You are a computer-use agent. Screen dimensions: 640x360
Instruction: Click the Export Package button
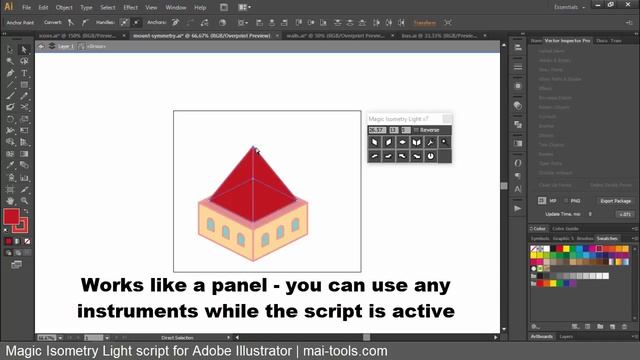coord(616,201)
